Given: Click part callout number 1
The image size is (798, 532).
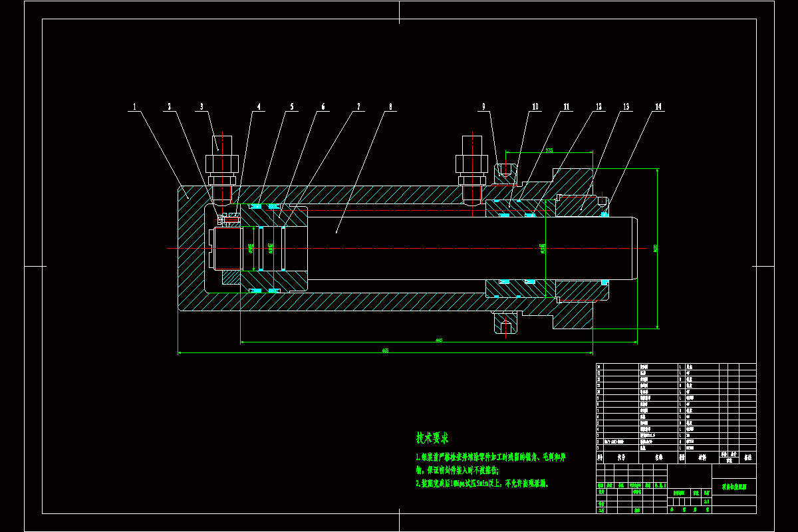Looking at the screenshot, I should (134, 106).
